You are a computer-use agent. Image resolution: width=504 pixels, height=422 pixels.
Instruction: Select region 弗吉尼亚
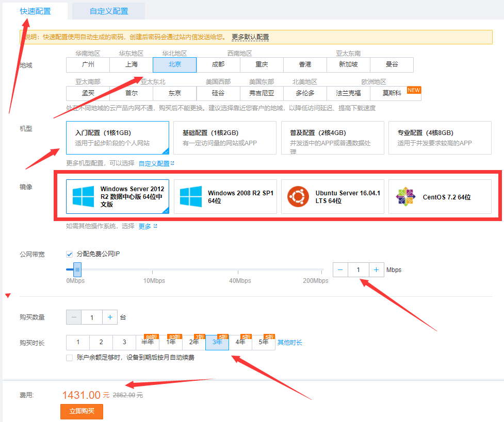click(262, 93)
